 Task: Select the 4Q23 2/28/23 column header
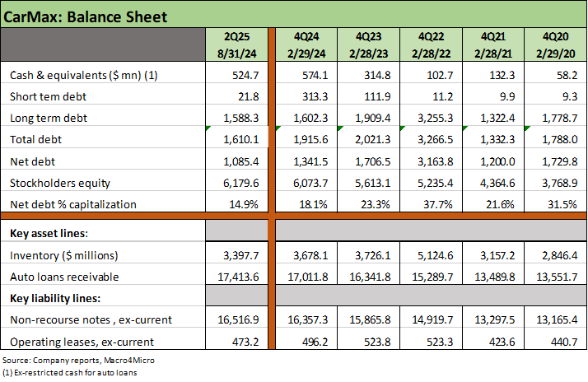click(369, 44)
